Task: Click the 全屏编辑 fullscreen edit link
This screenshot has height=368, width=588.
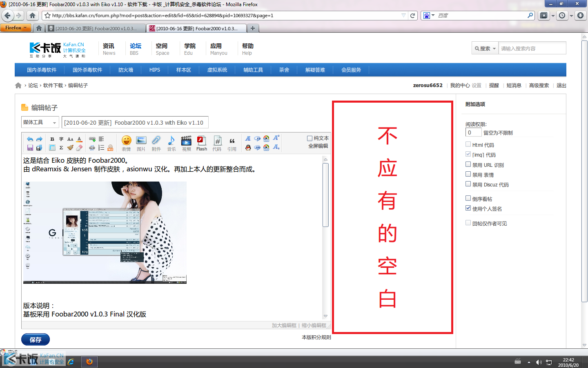Action: (318, 146)
